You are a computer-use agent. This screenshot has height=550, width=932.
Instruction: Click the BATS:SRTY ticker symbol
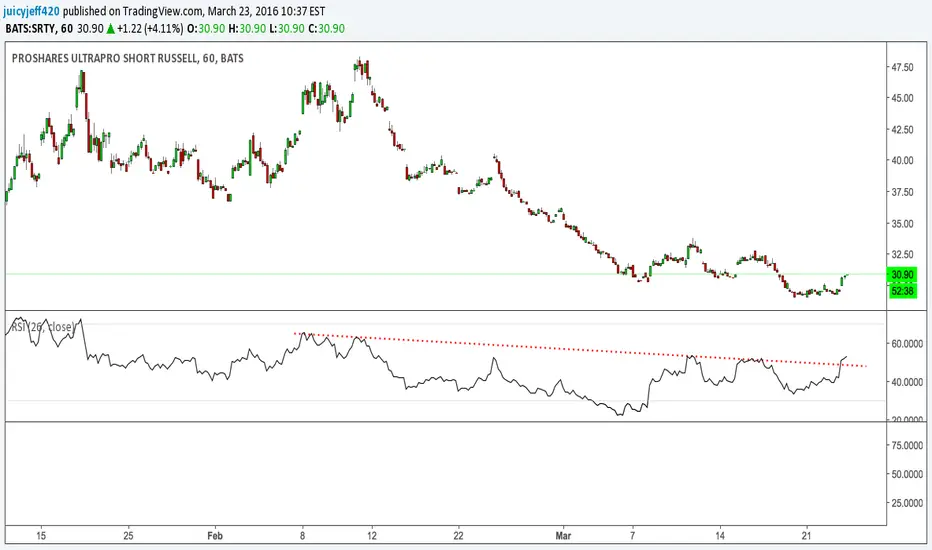pos(30,29)
